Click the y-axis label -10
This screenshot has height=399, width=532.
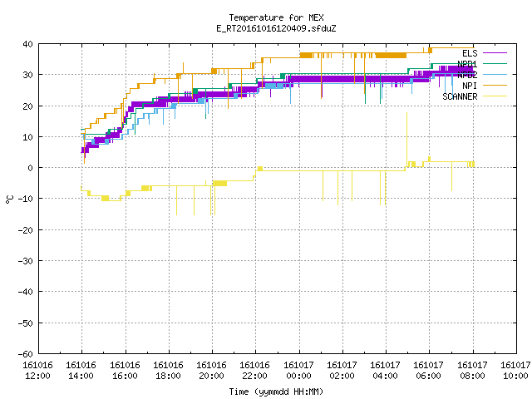[26, 199]
